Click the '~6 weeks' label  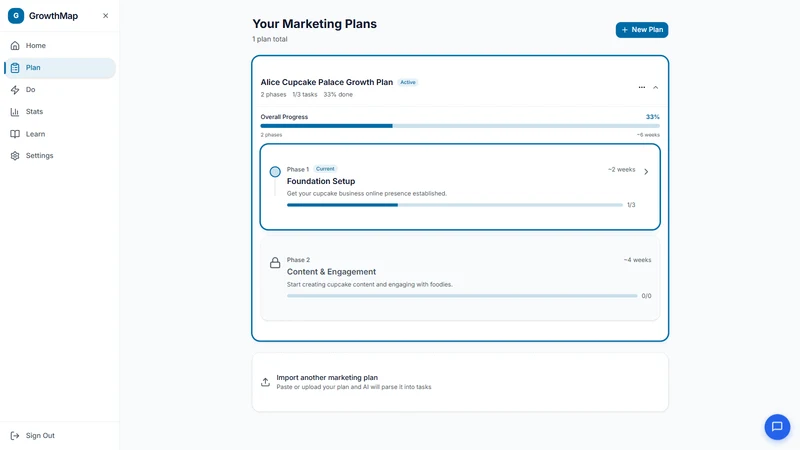[648, 135]
